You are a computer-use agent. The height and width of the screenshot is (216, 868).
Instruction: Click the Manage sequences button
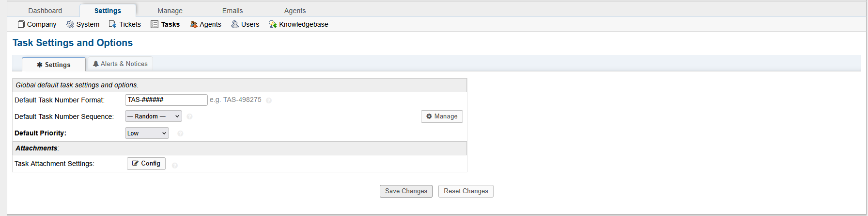(x=442, y=116)
